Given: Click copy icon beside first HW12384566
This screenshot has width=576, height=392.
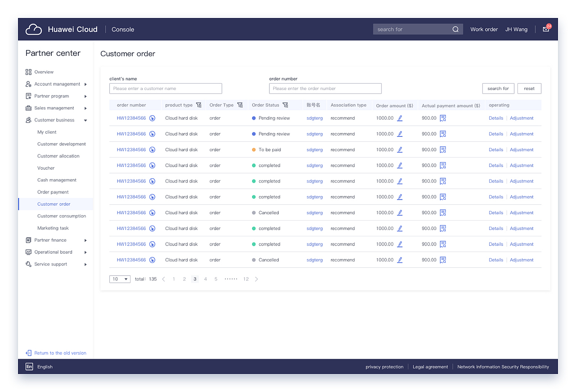Looking at the screenshot, I should (x=152, y=118).
